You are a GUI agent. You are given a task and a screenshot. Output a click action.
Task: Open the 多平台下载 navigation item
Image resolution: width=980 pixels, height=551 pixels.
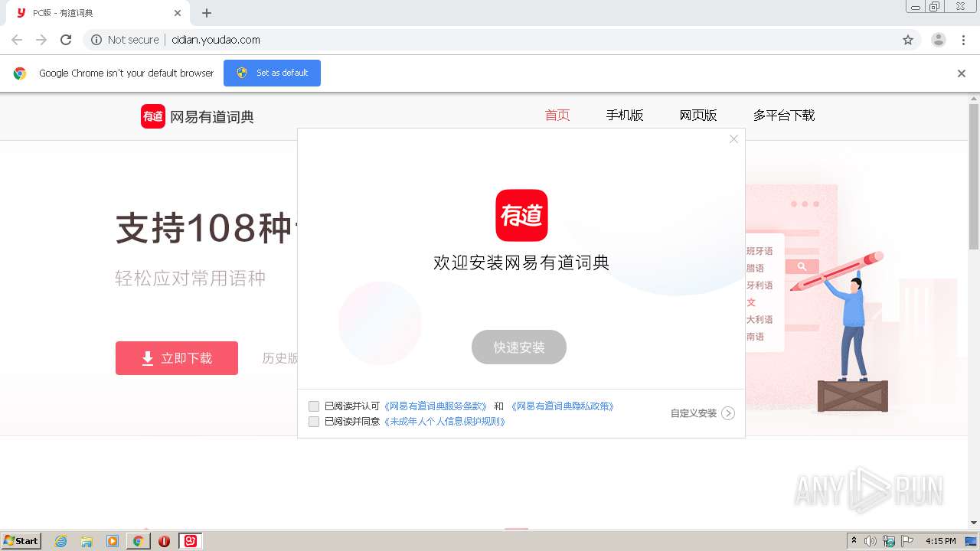(784, 116)
